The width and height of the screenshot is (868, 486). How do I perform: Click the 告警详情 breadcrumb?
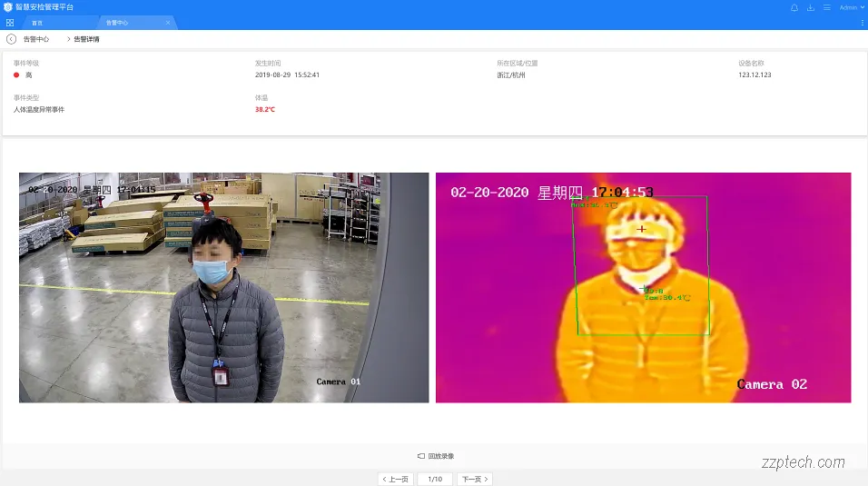[x=86, y=39]
